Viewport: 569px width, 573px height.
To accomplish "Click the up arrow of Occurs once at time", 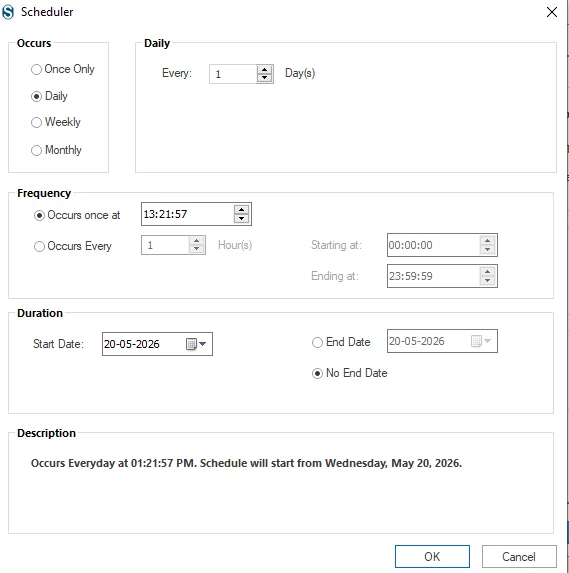I will coord(241,210).
